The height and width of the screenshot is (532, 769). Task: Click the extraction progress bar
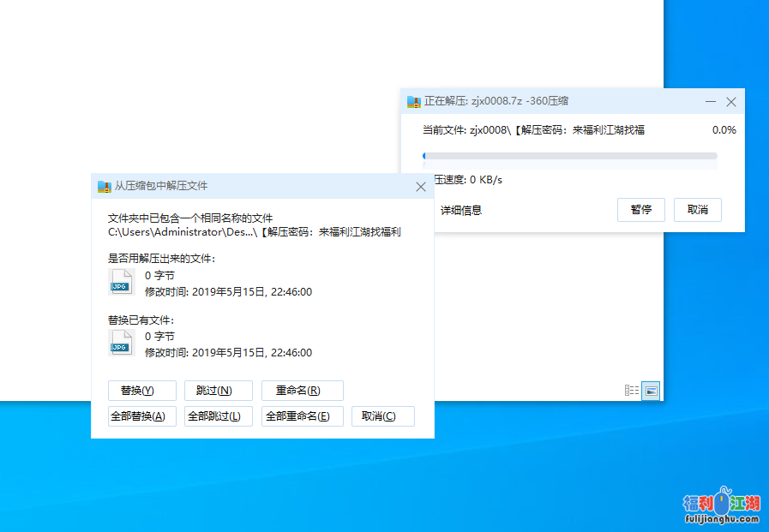click(x=569, y=156)
